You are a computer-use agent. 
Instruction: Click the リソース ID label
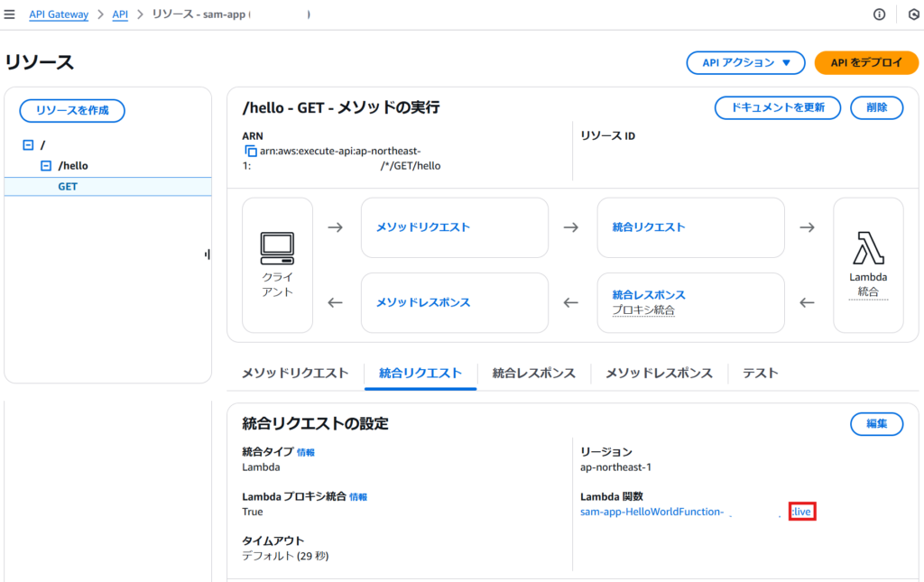coord(607,136)
